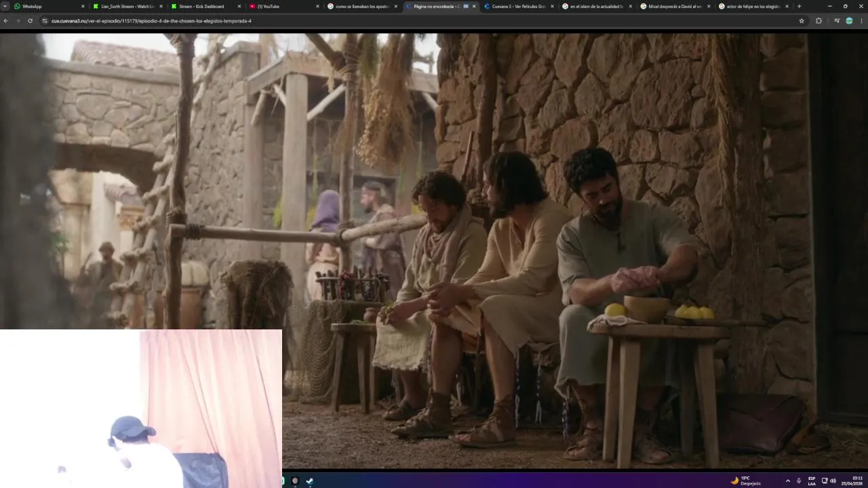Open the OBS taskbar icon

click(x=295, y=481)
